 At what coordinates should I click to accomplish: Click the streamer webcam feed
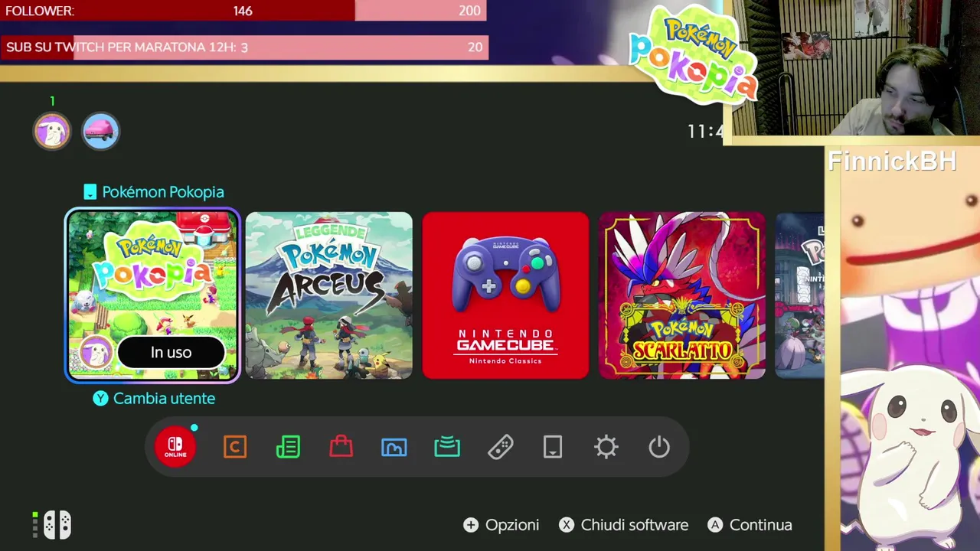(856, 69)
